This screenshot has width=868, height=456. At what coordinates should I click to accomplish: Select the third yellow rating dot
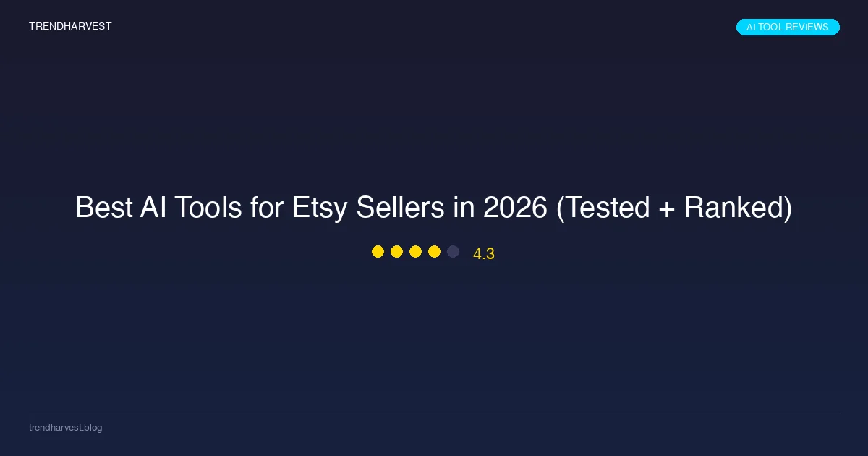[415, 252]
